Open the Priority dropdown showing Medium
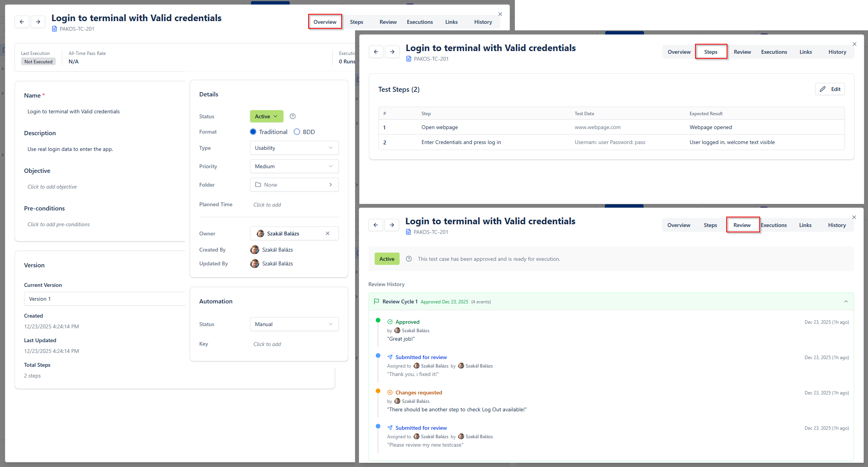 pyautogui.click(x=294, y=166)
